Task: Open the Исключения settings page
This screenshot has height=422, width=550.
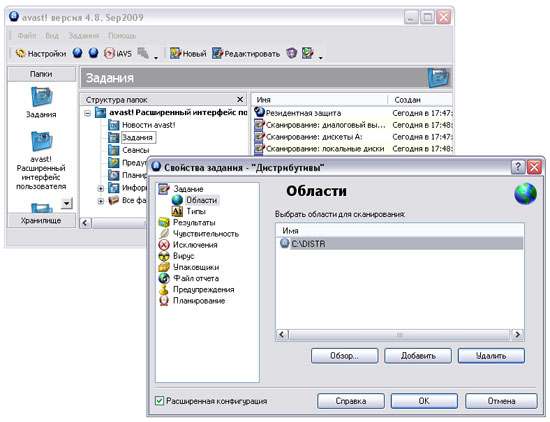Action: click(188, 245)
